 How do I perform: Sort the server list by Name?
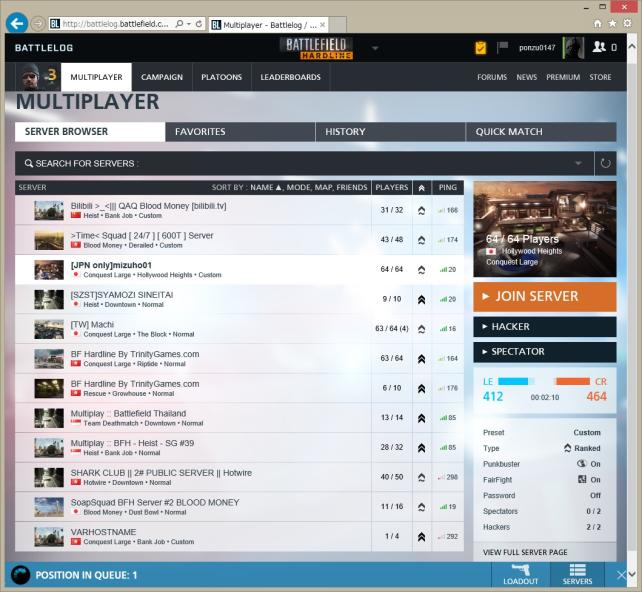[x=265, y=188]
